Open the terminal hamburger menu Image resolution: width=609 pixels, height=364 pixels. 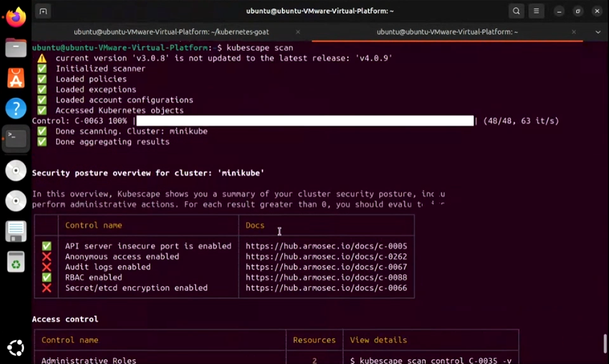[536, 11]
